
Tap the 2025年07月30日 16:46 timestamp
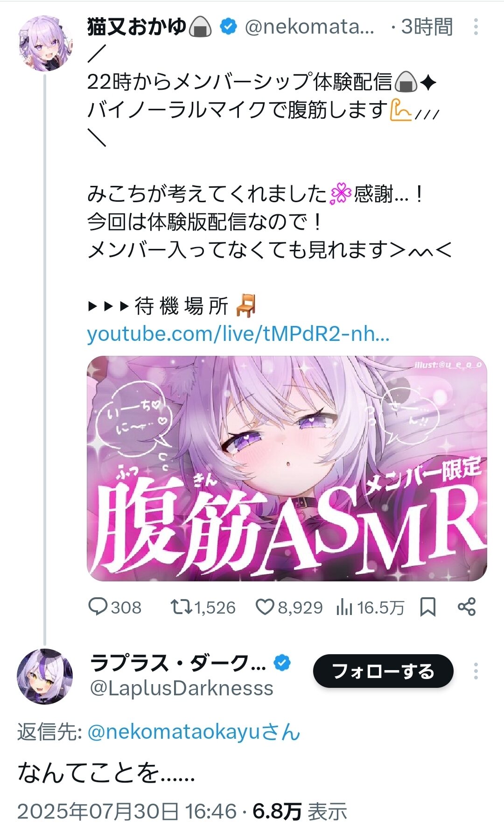127,812
